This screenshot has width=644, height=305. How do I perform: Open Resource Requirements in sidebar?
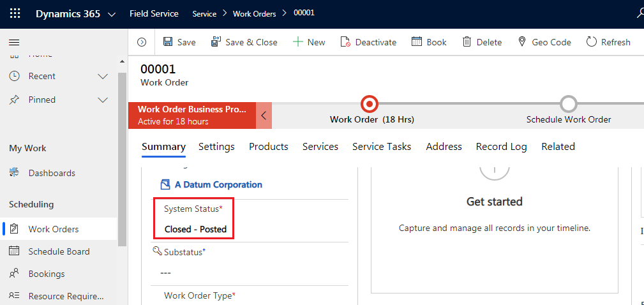tap(66, 296)
